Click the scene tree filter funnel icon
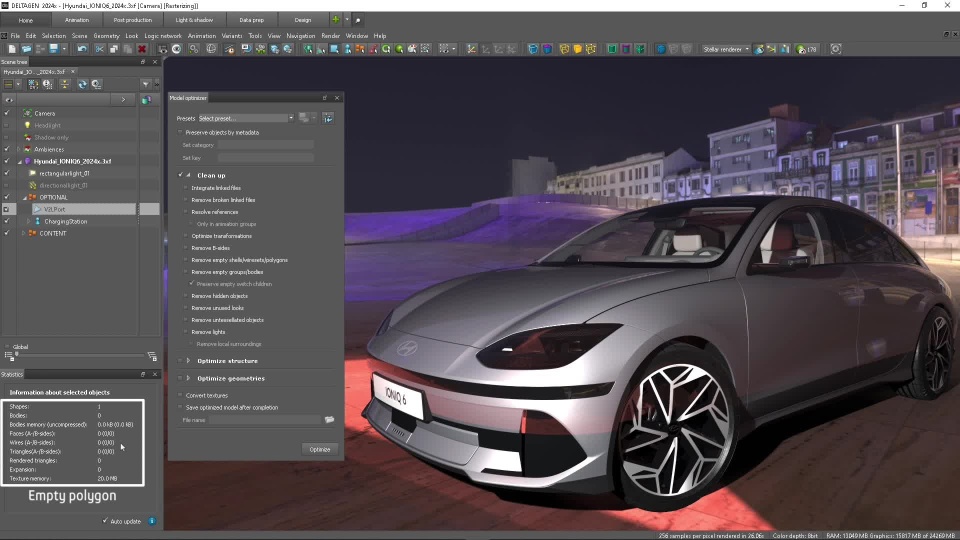960x540 pixels. (146, 84)
